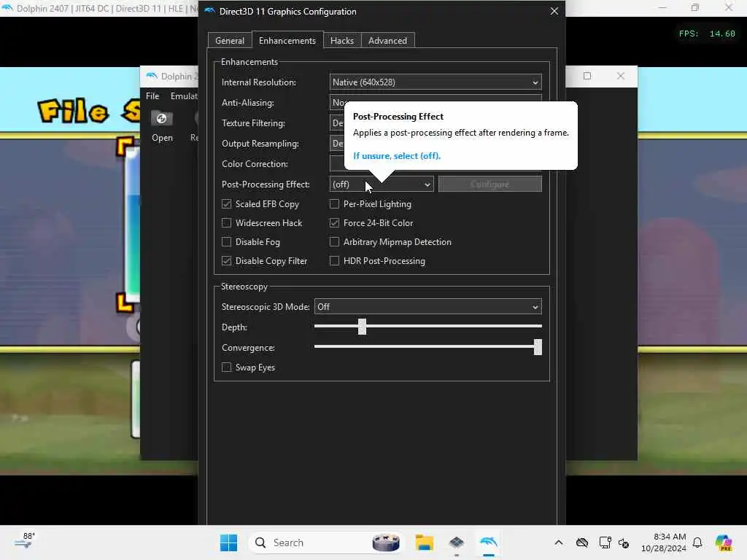Click the Configure button for post-processing
Viewport: 747px width, 560px height.
[489, 184]
